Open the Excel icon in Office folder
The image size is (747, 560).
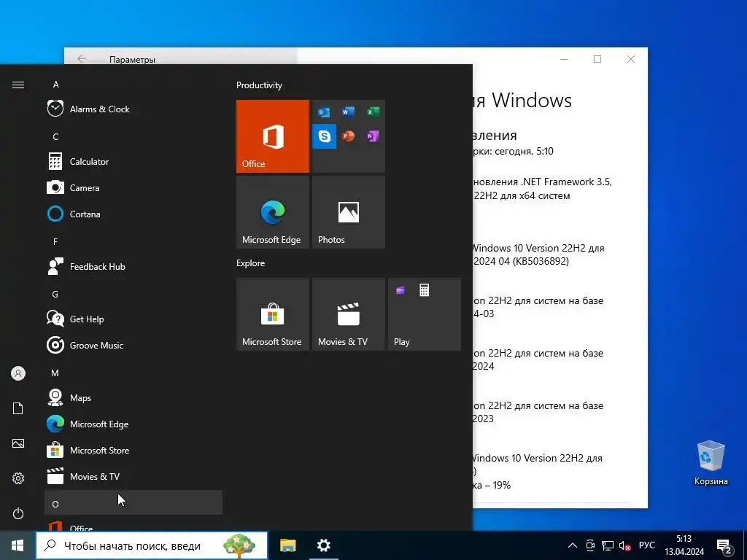[x=373, y=112]
